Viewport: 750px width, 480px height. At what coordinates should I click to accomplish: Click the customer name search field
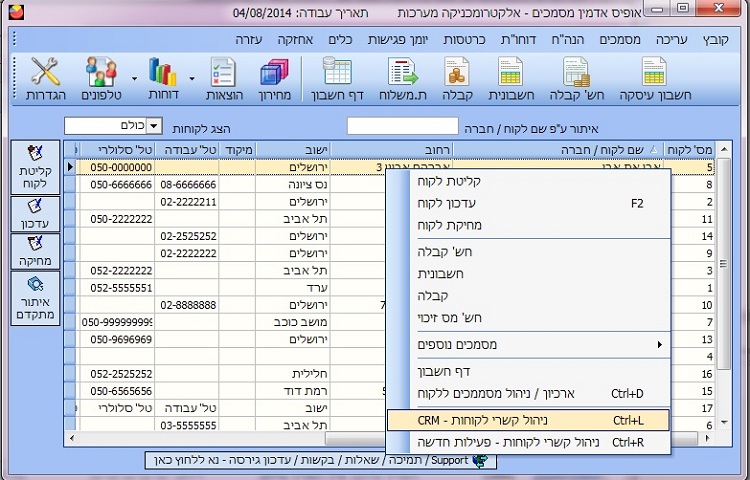[403, 126]
